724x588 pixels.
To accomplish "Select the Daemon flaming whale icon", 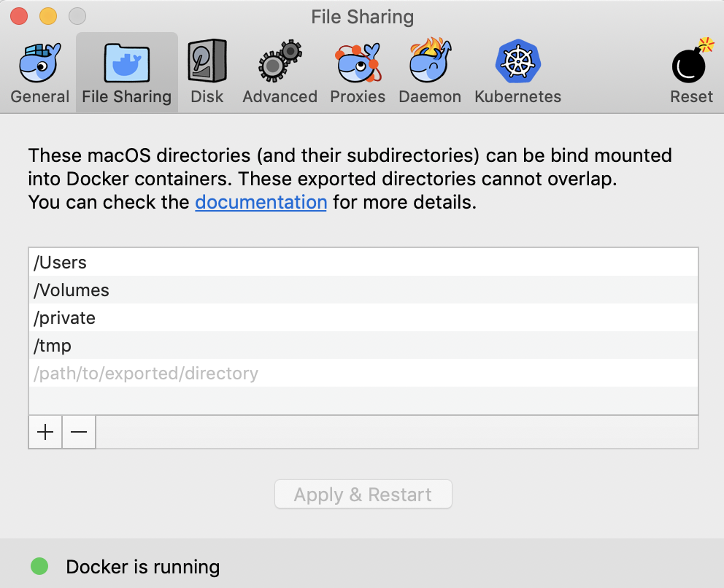I will pos(429,62).
